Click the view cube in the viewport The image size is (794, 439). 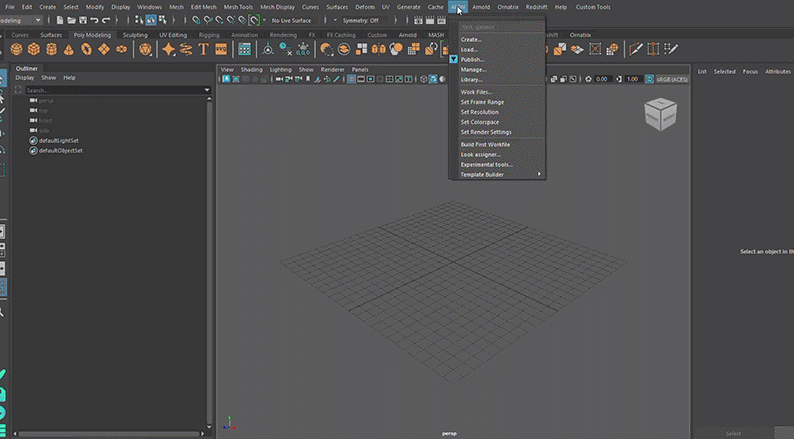(x=661, y=115)
